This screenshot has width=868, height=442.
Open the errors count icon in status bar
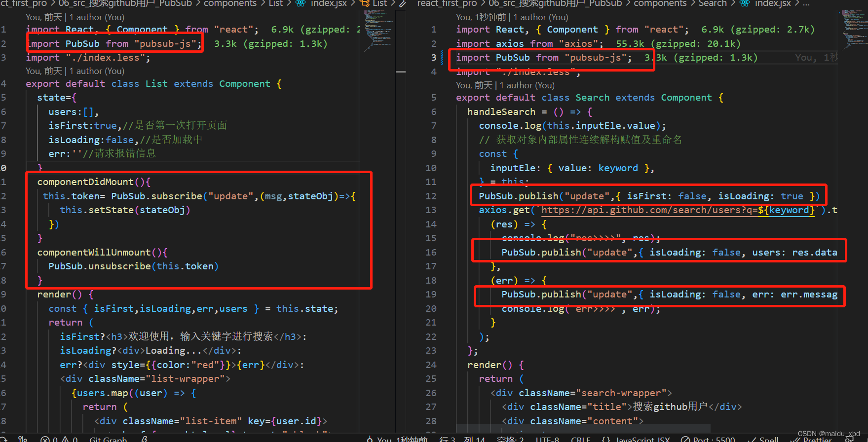pyautogui.click(x=45, y=439)
